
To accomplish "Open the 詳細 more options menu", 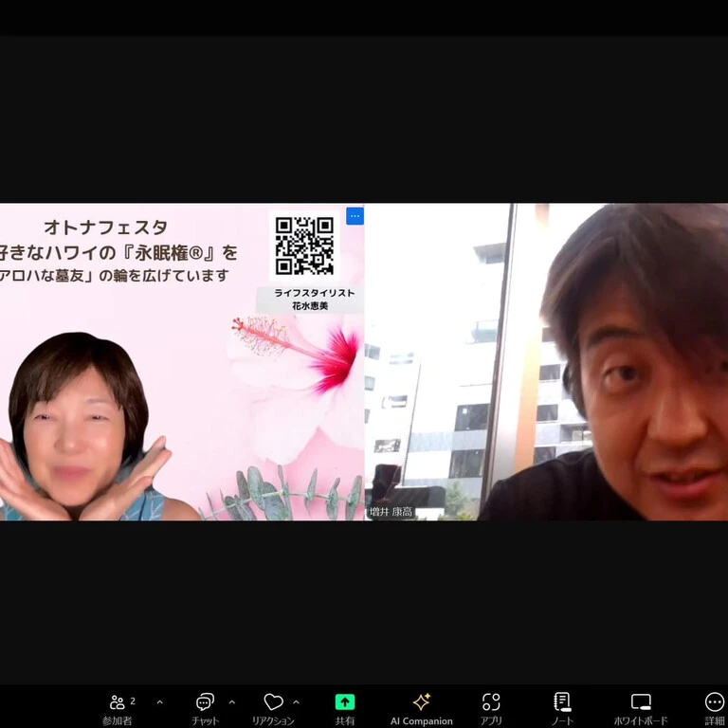I will coord(715,709).
